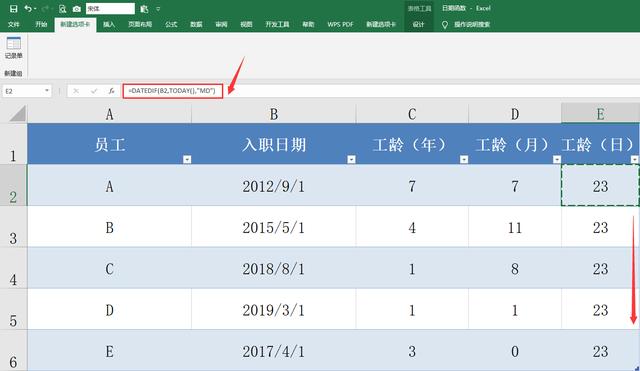Click the font name box showing 宋体
The image size is (640, 371).
click(110, 9)
